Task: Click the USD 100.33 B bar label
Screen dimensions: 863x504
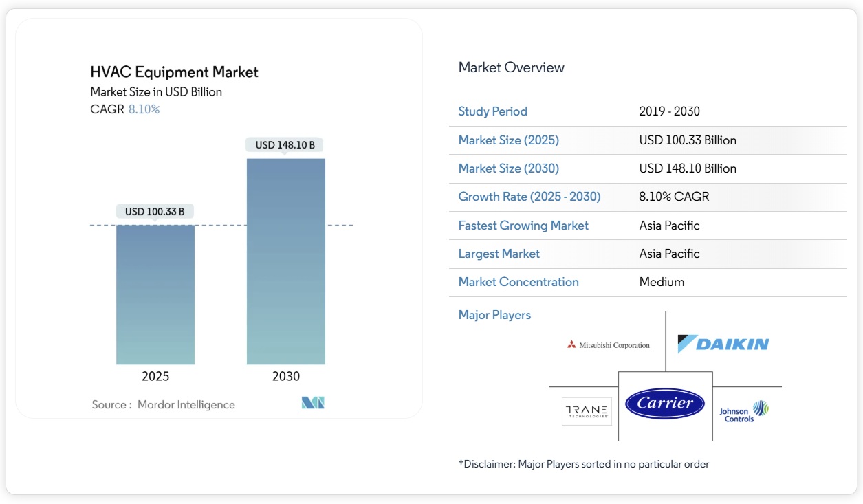Action: click(155, 212)
